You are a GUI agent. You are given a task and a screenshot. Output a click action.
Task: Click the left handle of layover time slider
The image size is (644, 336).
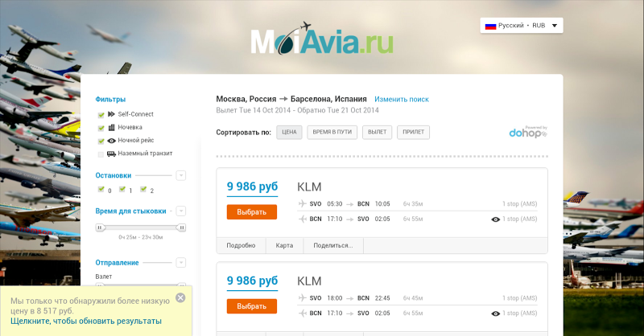(100, 227)
